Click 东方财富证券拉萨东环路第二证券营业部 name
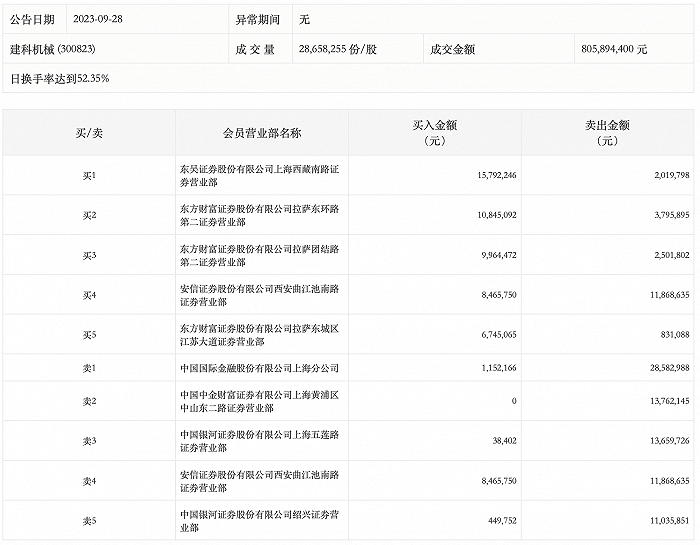The height and width of the screenshot is (545, 700). click(259, 215)
